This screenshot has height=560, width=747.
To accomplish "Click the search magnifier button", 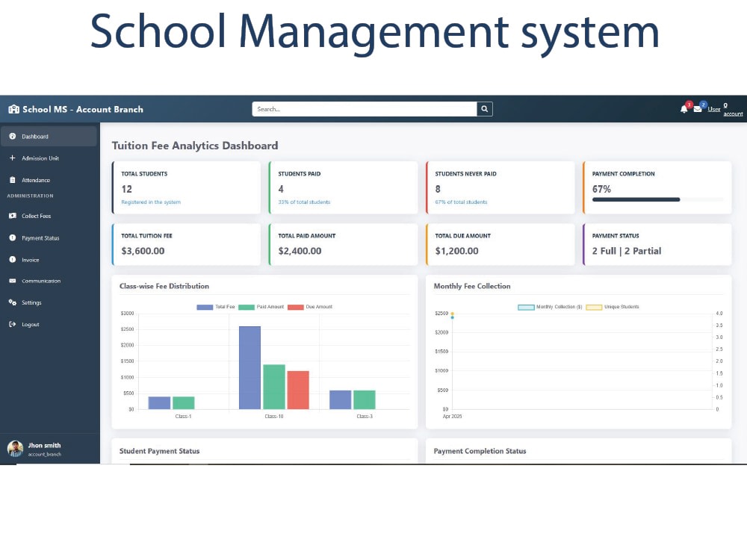I will point(485,109).
